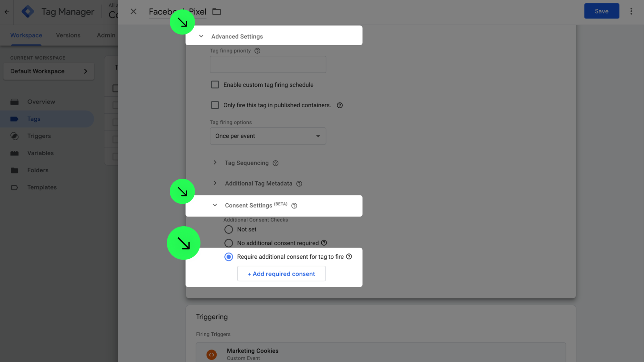644x362 pixels.
Task: Open the Tag firing options dropdown
Action: [268, 136]
